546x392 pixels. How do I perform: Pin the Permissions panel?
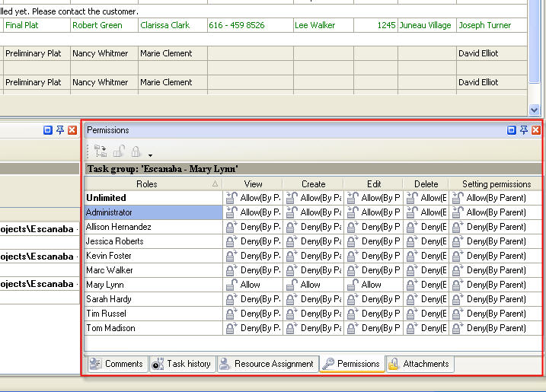(524, 130)
